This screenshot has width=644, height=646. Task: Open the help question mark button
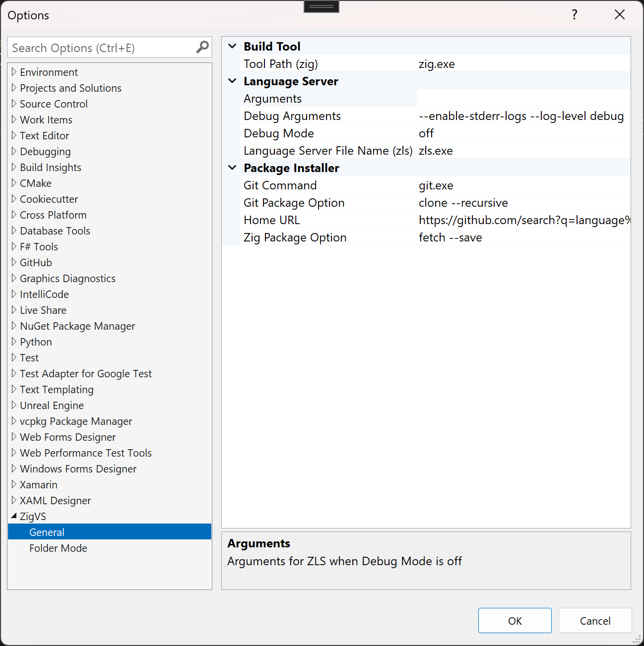[x=574, y=15]
